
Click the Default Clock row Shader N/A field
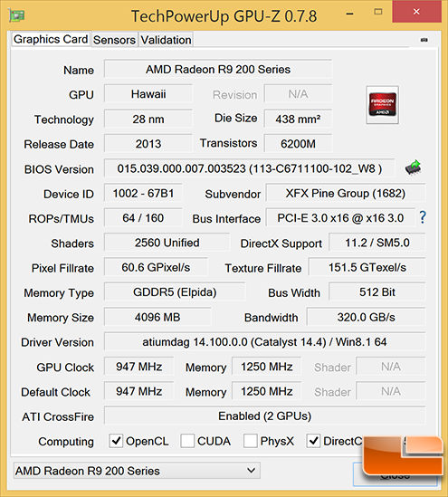tap(391, 391)
